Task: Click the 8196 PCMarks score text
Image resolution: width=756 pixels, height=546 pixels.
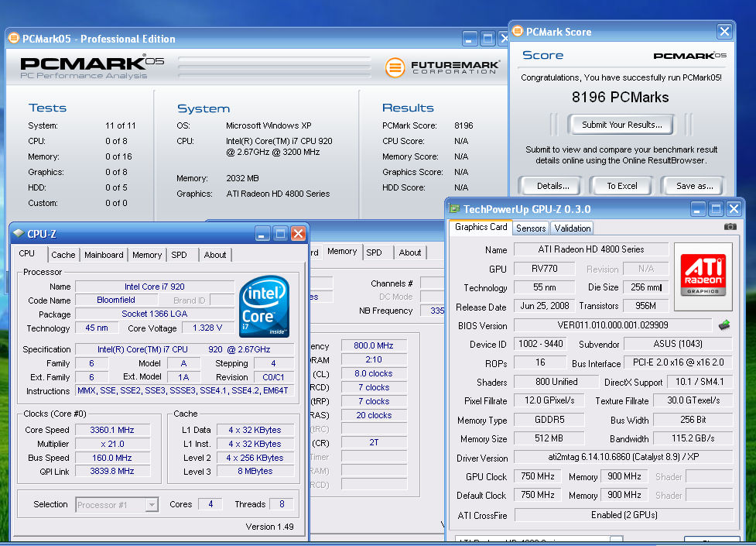Action: point(620,98)
